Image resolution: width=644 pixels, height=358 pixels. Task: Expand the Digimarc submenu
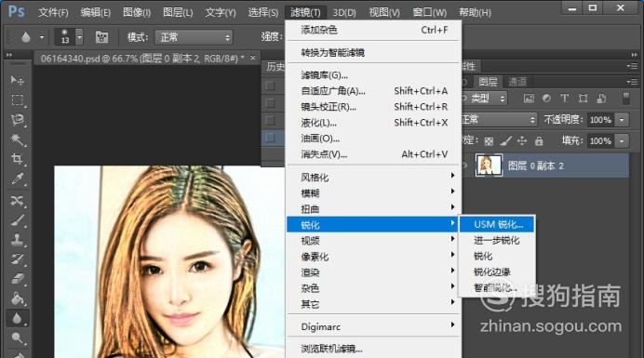click(x=373, y=326)
